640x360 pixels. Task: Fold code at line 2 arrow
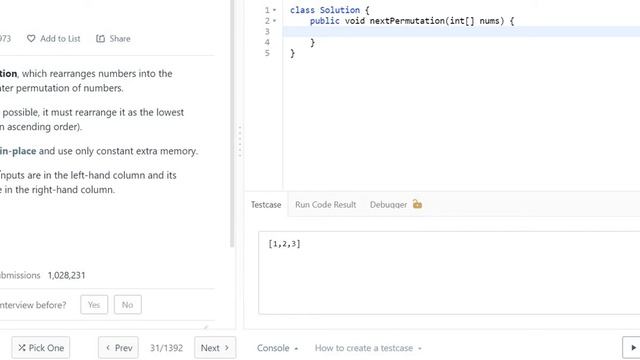[275, 20]
